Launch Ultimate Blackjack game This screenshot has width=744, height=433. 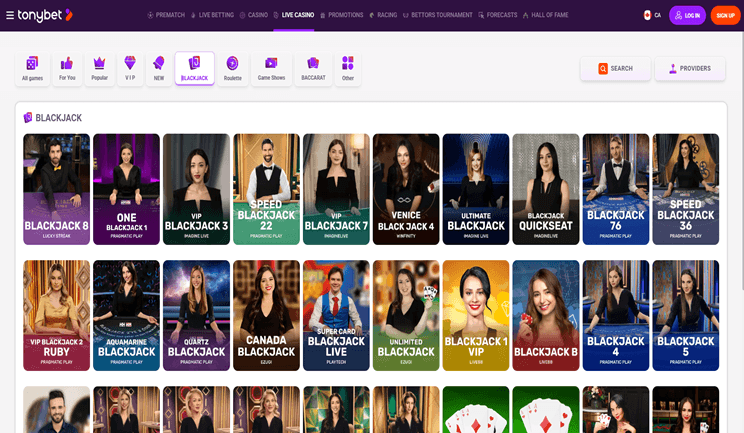pos(476,189)
